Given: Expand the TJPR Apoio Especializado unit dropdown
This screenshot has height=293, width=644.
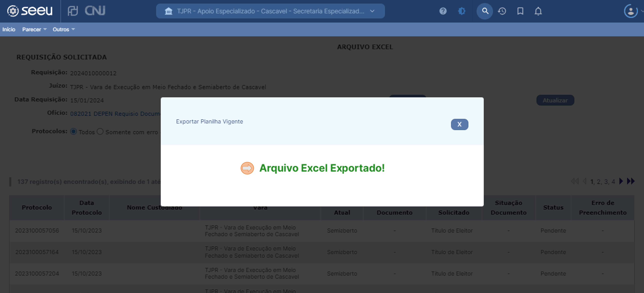Looking at the screenshot, I should pyautogui.click(x=270, y=11).
